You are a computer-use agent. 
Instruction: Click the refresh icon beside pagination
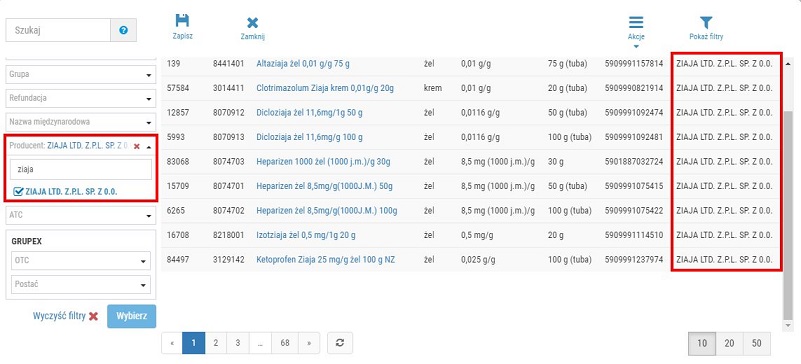(340, 343)
